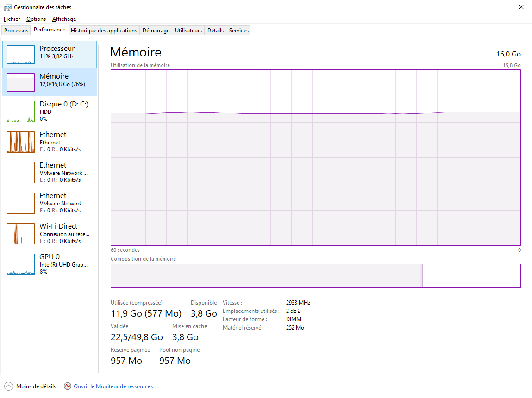
Task: Click the Resource Monitor icon at bottom
Action: [68, 386]
